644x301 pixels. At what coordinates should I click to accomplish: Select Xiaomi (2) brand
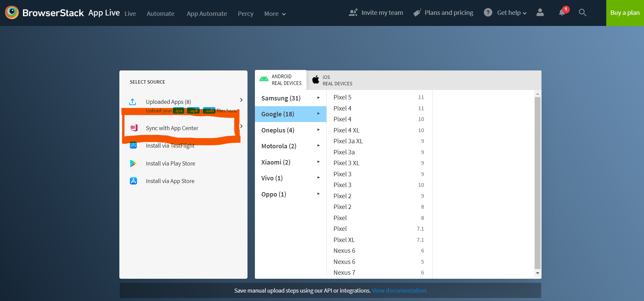tap(291, 162)
